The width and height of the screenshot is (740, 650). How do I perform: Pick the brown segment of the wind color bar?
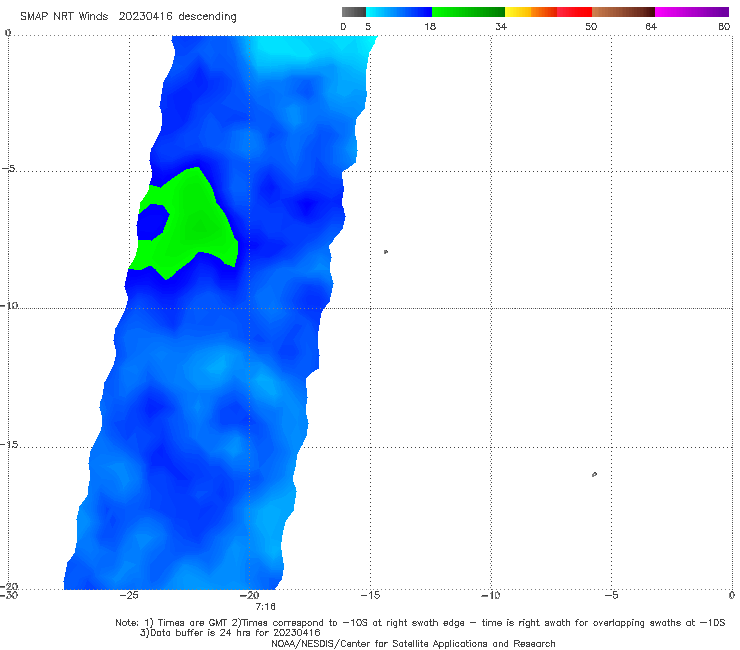click(x=623, y=12)
